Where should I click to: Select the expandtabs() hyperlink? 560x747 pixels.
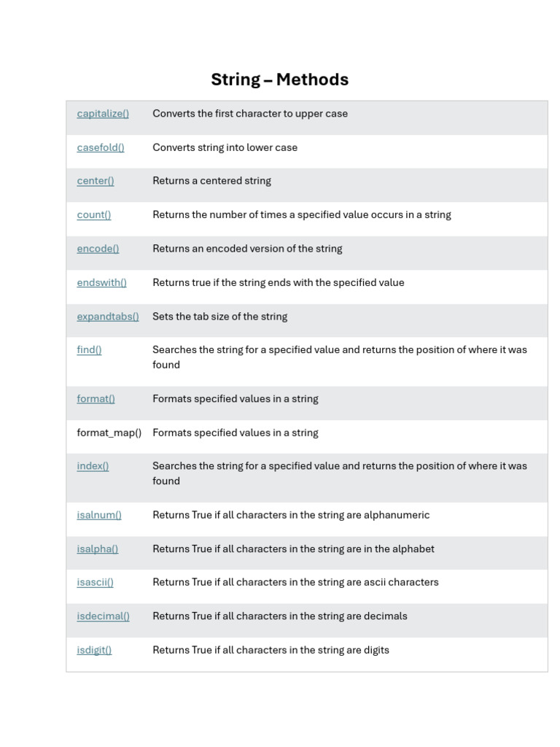click(108, 317)
